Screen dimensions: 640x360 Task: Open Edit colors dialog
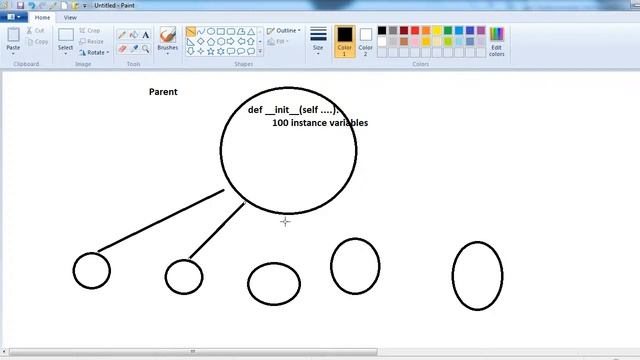tap(497, 41)
